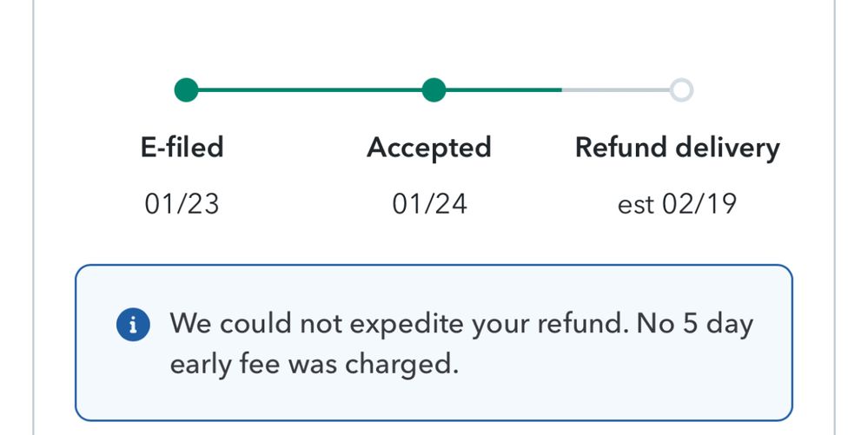
Task: Select the green E-filed step dot
Action: 186,89
